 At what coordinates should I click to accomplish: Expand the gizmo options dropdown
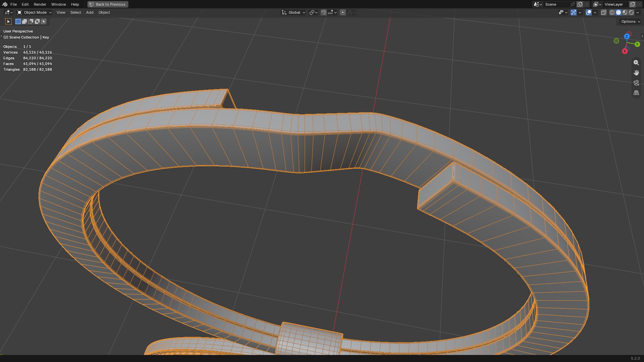coord(580,12)
